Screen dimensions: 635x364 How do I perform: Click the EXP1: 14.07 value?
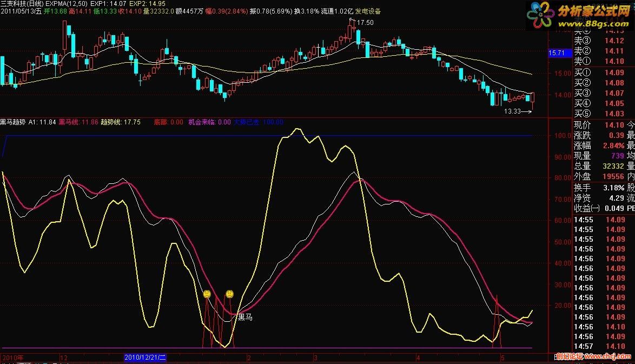(109, 4)
